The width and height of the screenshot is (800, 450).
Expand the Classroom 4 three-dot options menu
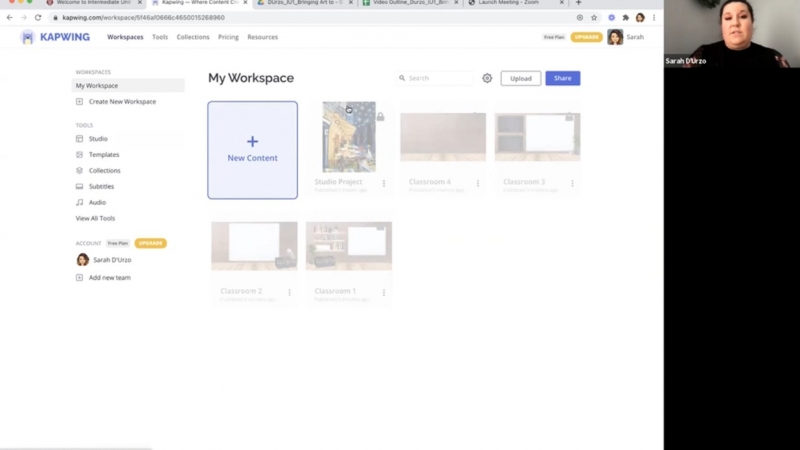click(478, 183)
